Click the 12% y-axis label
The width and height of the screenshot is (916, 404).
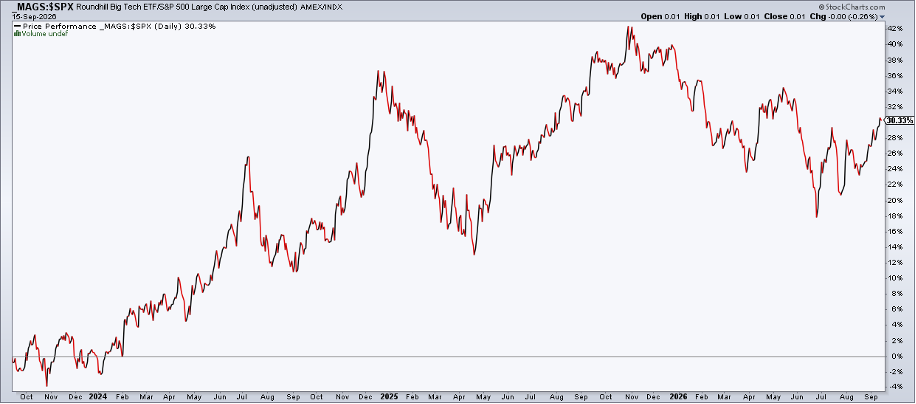[x=896, y=262]
